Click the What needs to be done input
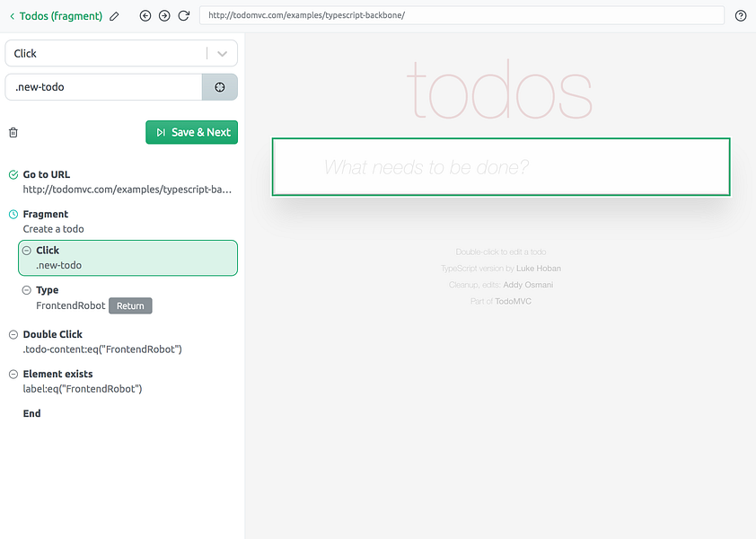 [x=500, y=167]
